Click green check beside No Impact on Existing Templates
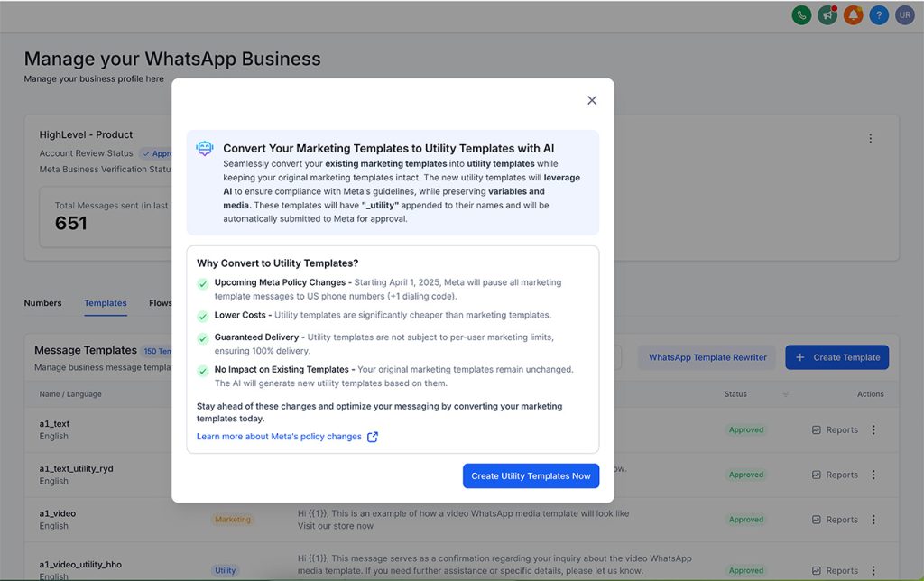The height and width of the screenshot is (581, 924). tap(203, 371)
